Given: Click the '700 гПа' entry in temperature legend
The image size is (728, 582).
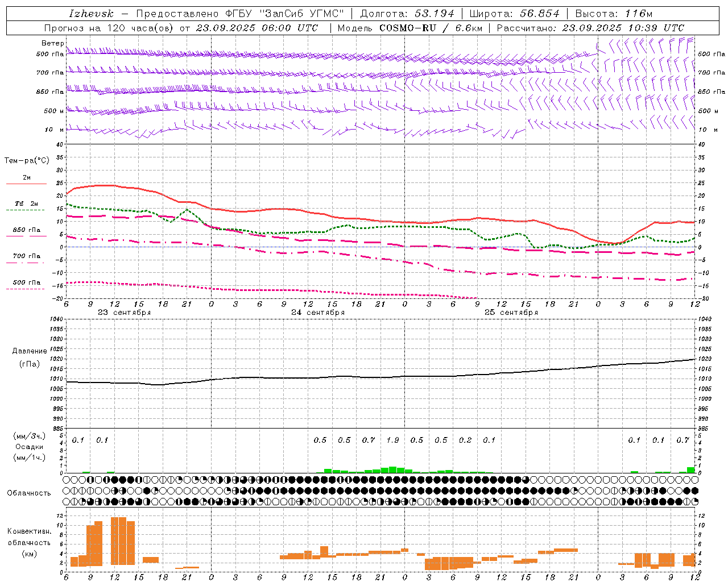Looking at the screenshot, I should [x=26, y=256].
